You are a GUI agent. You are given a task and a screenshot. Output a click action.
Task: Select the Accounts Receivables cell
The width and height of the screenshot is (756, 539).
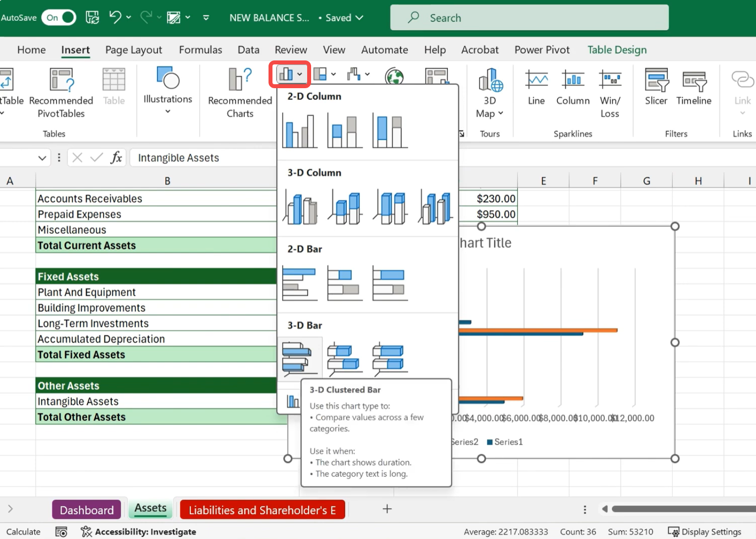point(157,199)
